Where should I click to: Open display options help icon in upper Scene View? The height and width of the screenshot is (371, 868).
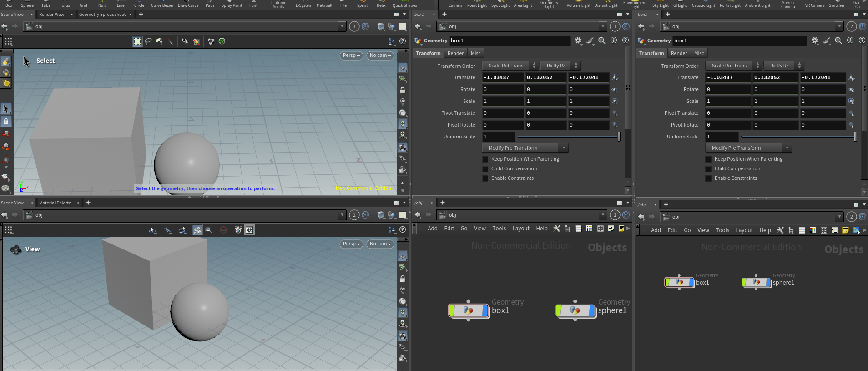coord(403,41)
